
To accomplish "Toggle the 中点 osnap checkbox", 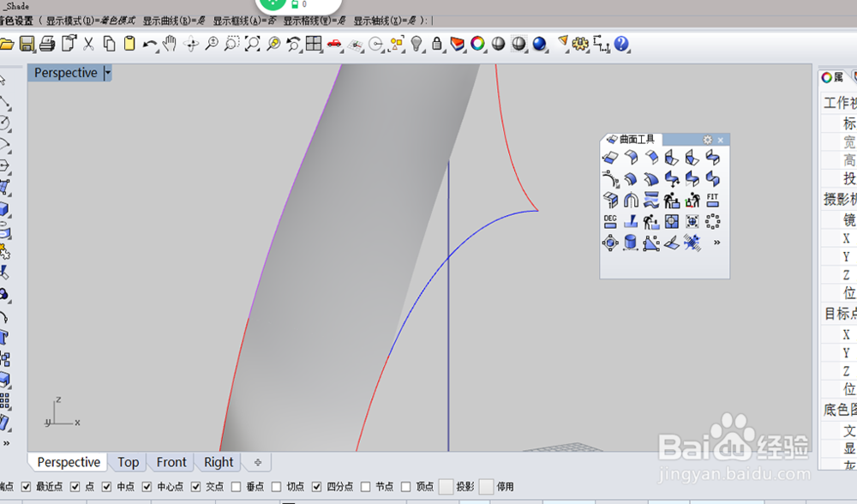I will coord(106,487).
